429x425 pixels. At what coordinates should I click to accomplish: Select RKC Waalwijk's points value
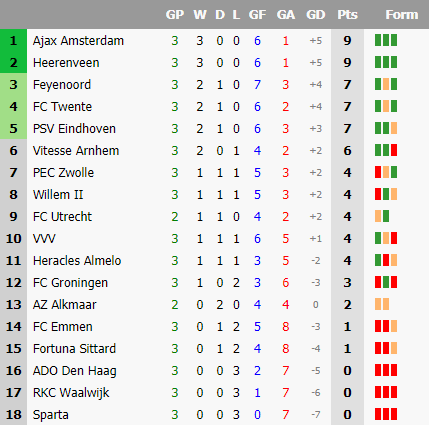[x=347, y=393]
